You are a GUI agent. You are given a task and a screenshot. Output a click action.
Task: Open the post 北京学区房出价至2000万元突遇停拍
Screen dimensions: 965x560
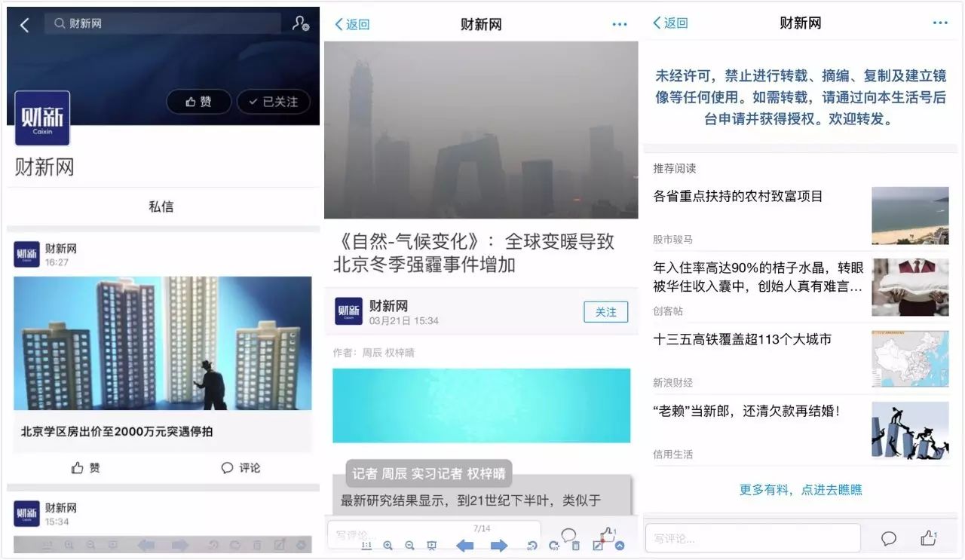point(117,432)
